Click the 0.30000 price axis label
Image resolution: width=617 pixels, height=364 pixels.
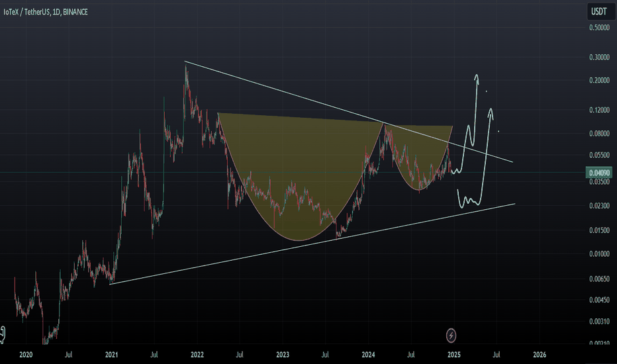coord(599,58)
